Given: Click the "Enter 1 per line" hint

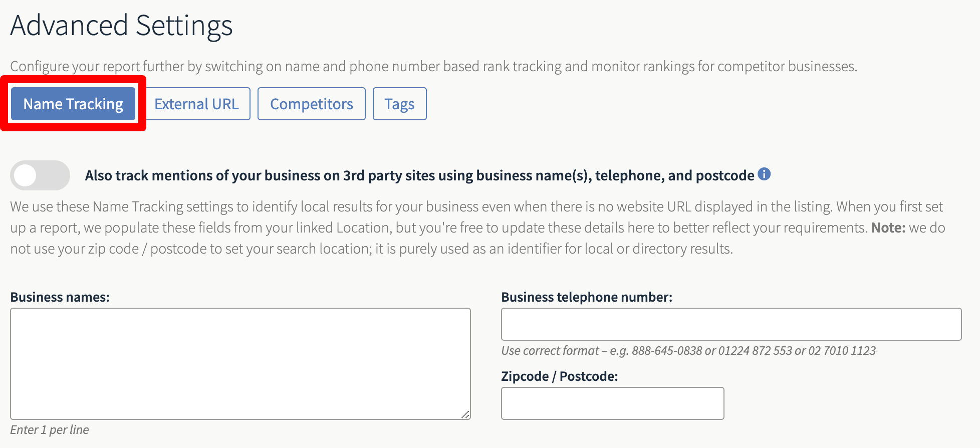Looking at the screenshot, I should [x=50, y=430].
